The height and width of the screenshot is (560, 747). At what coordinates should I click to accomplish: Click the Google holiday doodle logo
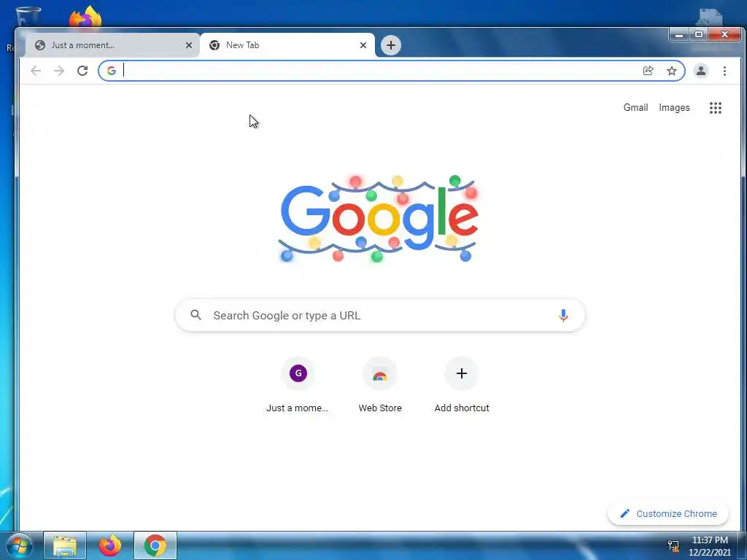pyautogui.click(x=379, y=219)
